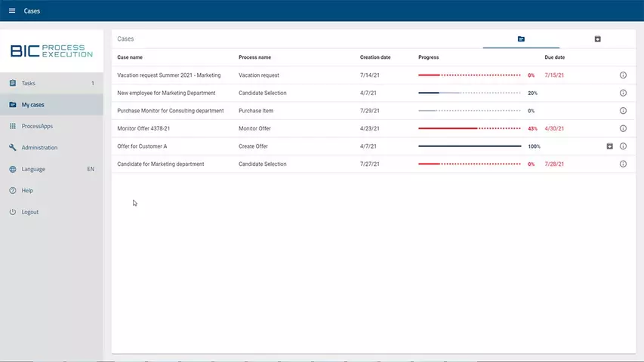
Task: View info for Purchase Monitor for Consulting department
Action: [623, 111]
